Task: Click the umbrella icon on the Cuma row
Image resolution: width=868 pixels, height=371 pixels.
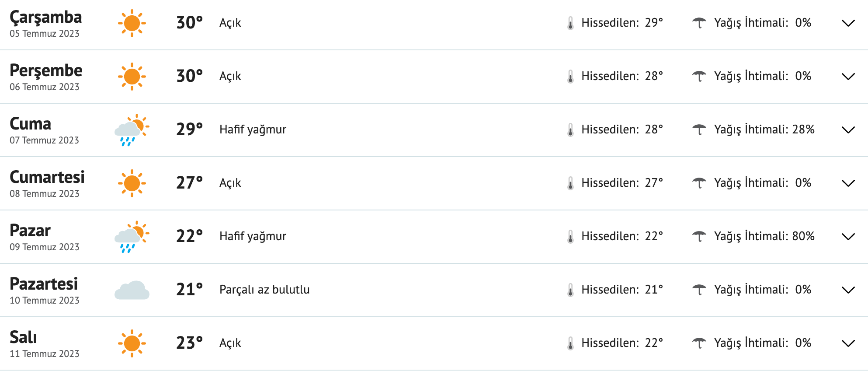Action: coord(700,129)
